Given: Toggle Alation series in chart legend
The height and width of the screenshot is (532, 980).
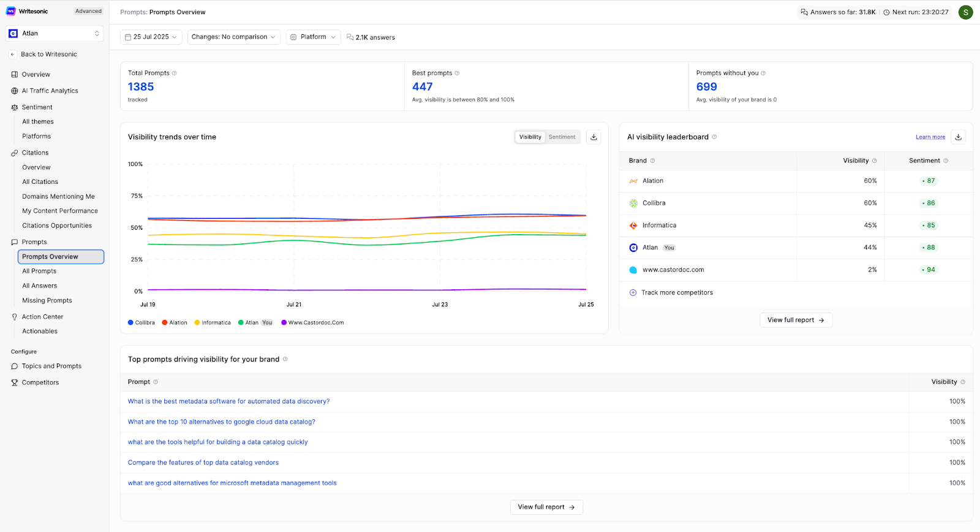Looking at the screenshot, I should [175, 322].
